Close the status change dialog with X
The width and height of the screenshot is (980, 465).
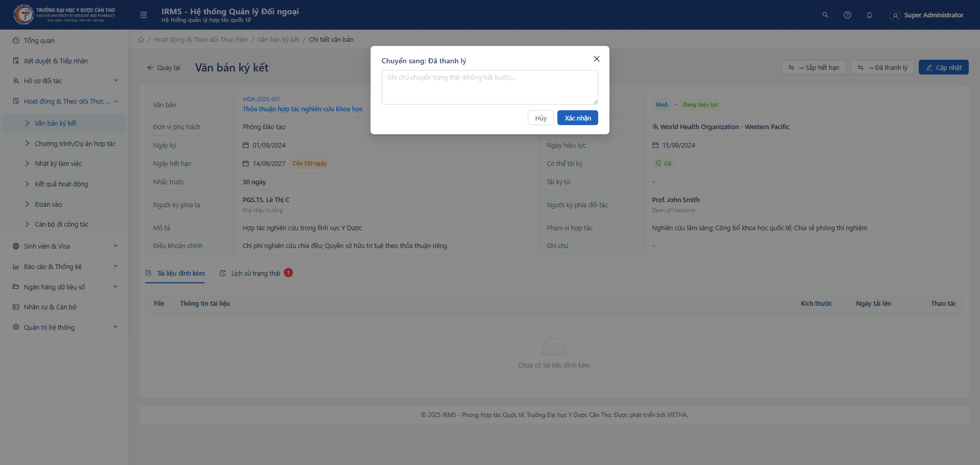(596, 59)
